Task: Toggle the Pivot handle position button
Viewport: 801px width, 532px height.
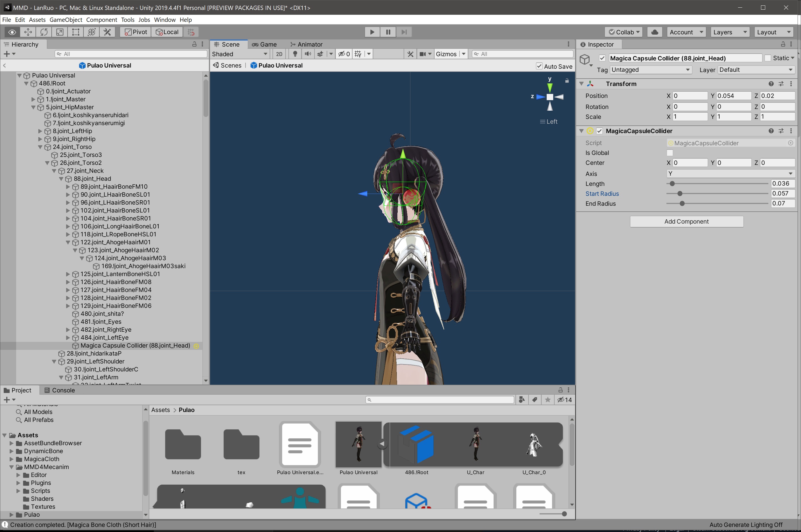Action: coord(135,32)
